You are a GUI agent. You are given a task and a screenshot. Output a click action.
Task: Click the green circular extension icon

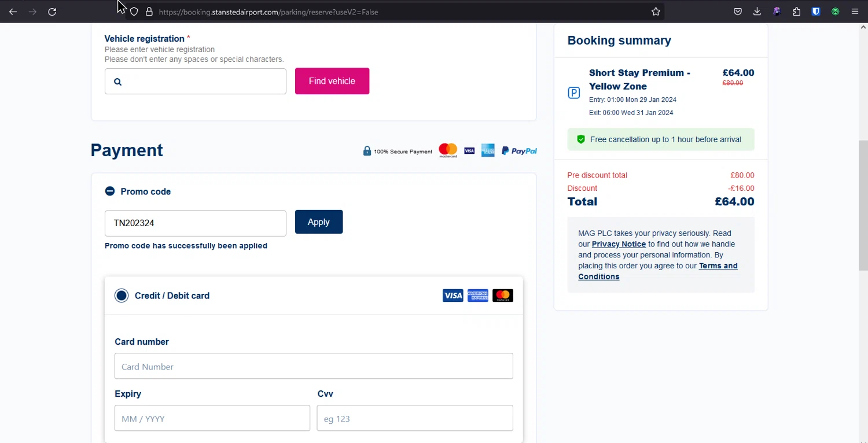836,12
